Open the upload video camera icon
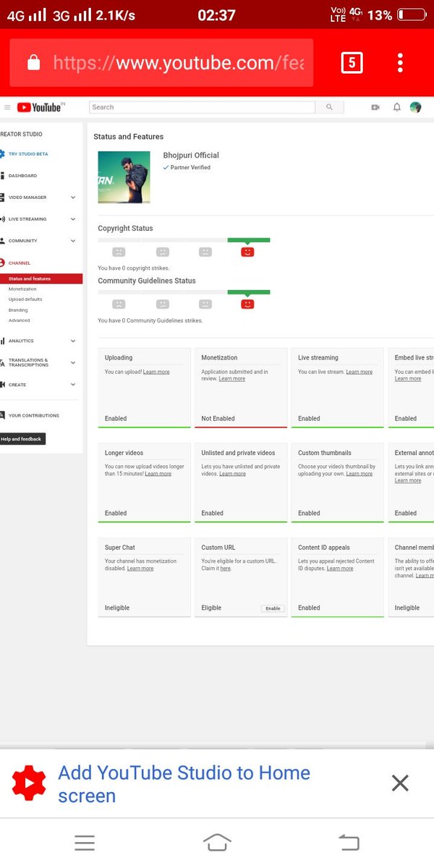434x868 pixels. pos(375,107)
